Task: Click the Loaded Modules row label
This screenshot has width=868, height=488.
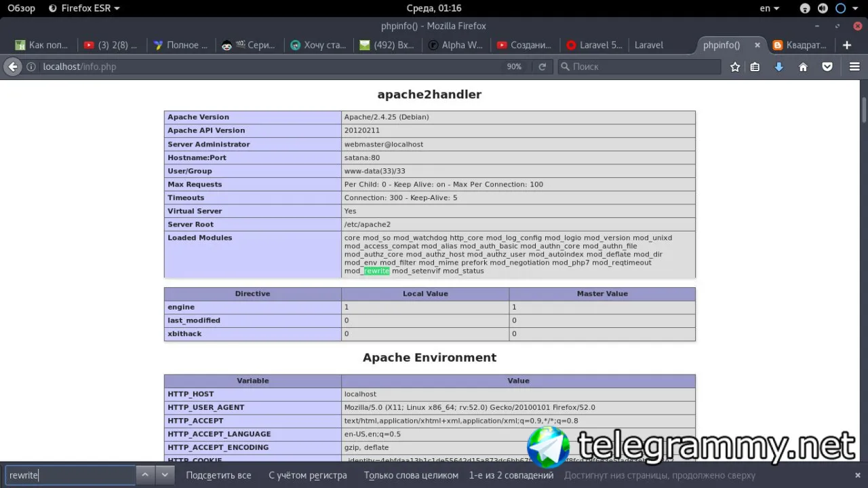Action: pyautogui.click(x=200, y=238)
